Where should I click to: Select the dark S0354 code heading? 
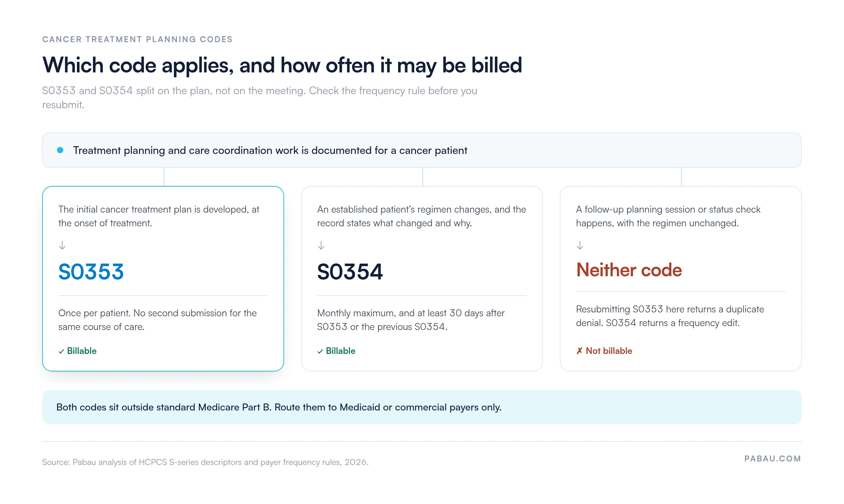point(350,272)
